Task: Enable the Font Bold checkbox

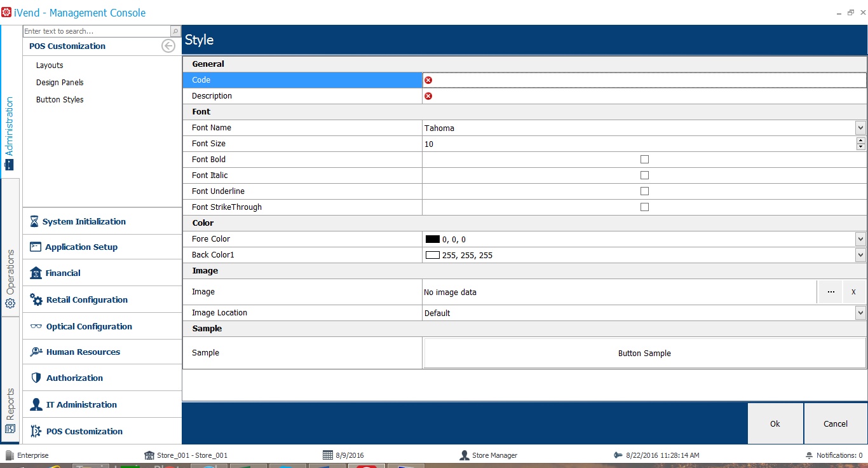Action: pyautogui.click(x=644, y=160)
